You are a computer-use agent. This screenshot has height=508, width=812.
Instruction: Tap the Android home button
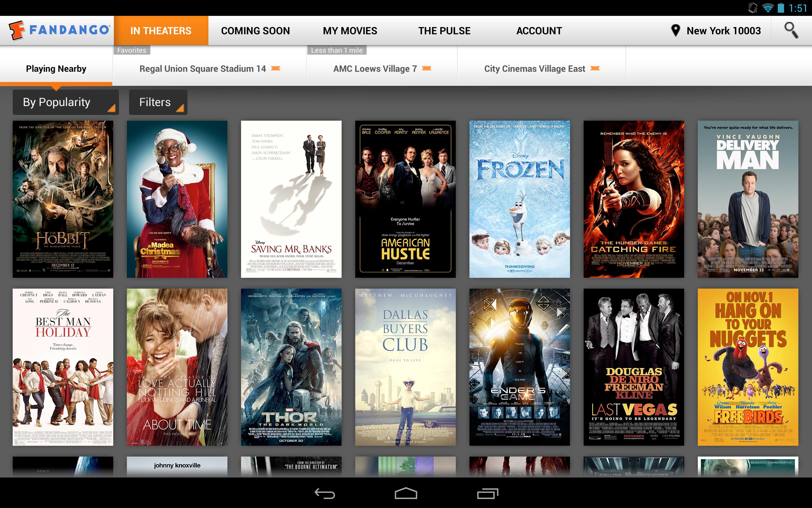(406, 493)
